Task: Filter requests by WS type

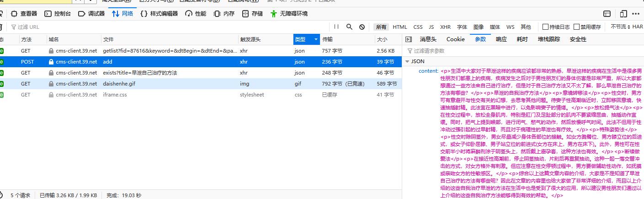Action: 510,27
